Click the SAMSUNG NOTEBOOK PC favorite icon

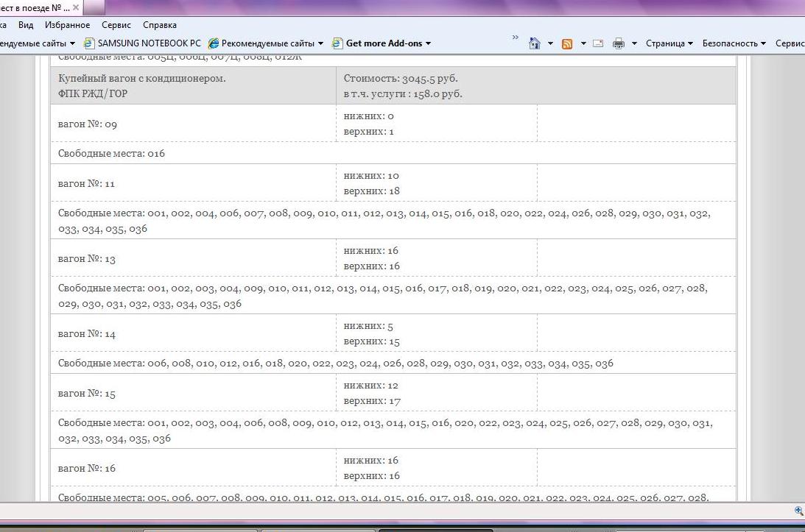click(x=90, y=43)
